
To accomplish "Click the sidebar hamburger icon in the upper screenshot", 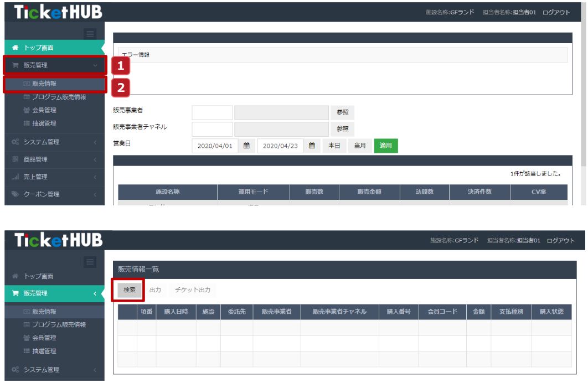I will (90, 34).
